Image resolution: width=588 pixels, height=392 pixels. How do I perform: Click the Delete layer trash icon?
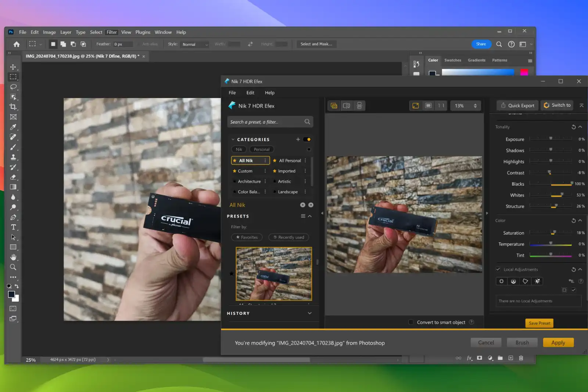pyautogui.click(x=521, y=358)
